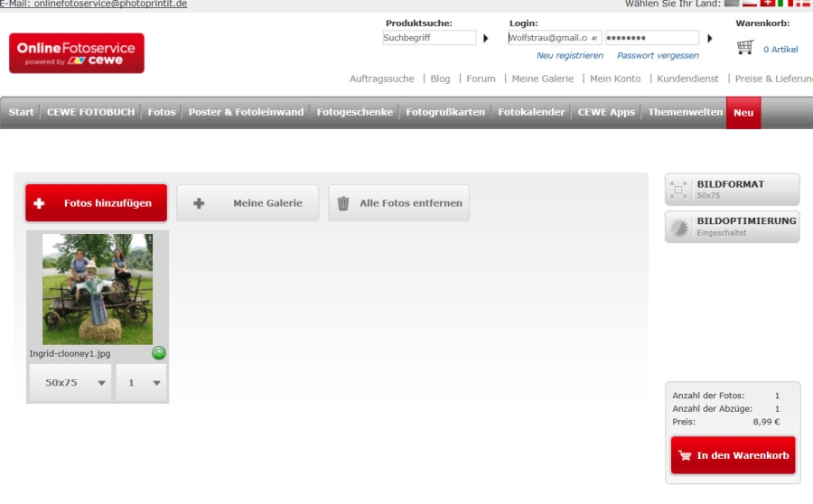
Task: Click price value 8,99 €
Action: [x=766, y=422]
